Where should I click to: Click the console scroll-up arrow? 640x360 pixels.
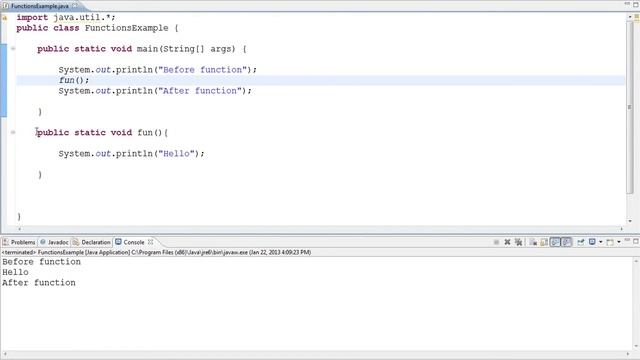pyautogui.click(x=636, y=261)
